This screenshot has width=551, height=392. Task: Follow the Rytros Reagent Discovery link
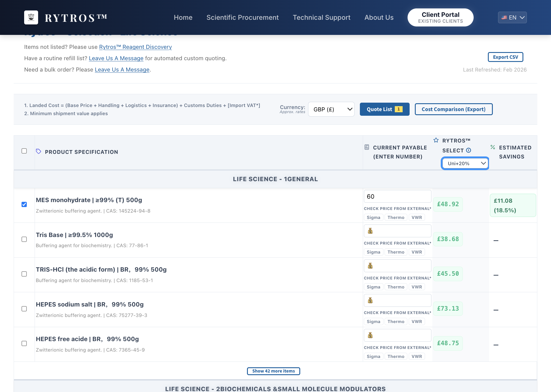click(x=136, y=47)
